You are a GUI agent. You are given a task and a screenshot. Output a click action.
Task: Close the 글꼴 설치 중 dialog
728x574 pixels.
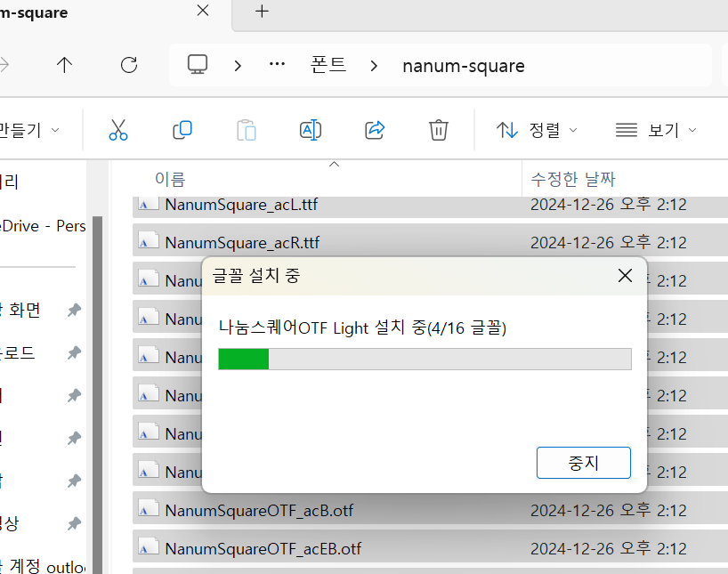(625, 275)
